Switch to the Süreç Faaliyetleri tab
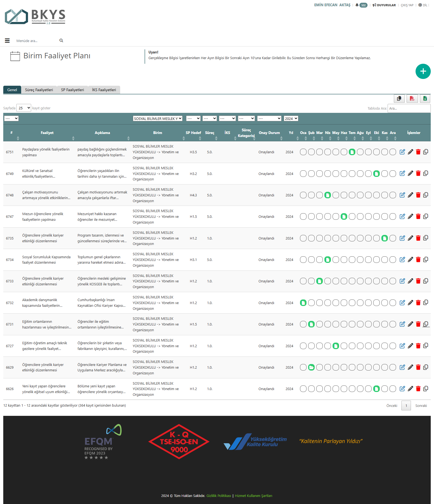 (x=39, y=90)
